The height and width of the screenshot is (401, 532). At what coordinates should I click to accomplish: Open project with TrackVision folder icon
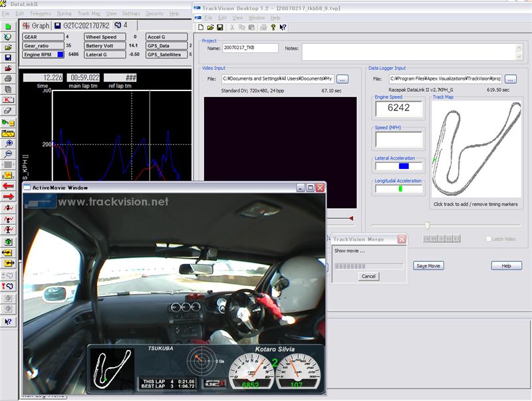click(x=210, y=27)
